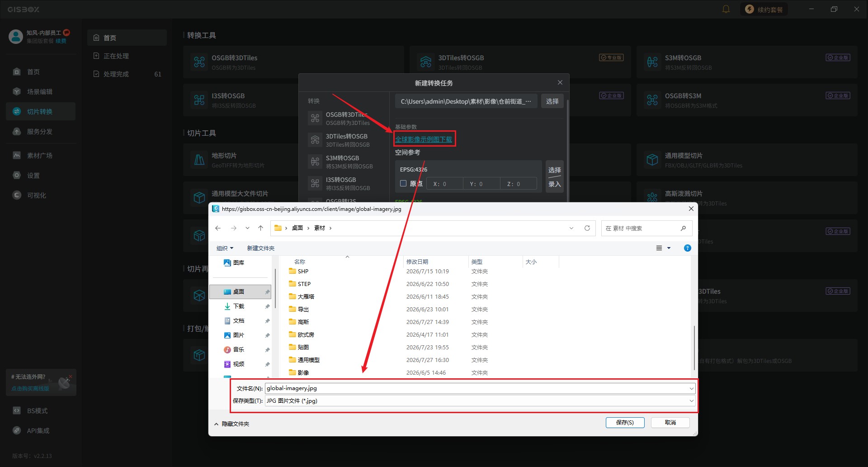
Task: Close the 新建转换任务 dialog
Action: [x=560, y=82]
